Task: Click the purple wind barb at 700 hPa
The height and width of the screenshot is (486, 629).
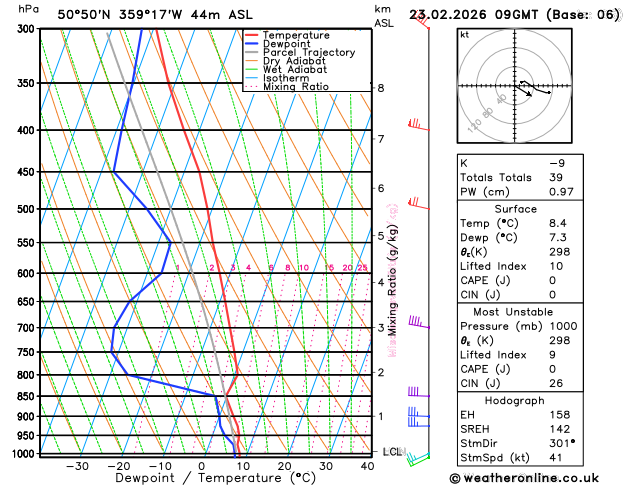Action: (419, 322)
